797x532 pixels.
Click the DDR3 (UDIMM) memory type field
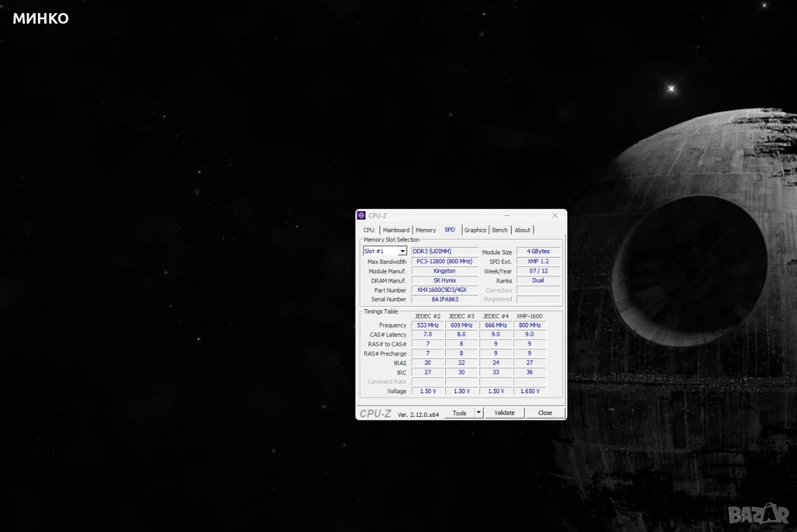(445, 251)
